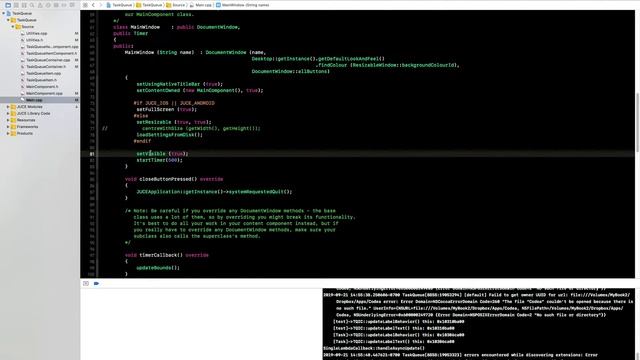Click setFullScreen (true) in code
This screenshot has height=360, width=640.
point(167,109)
